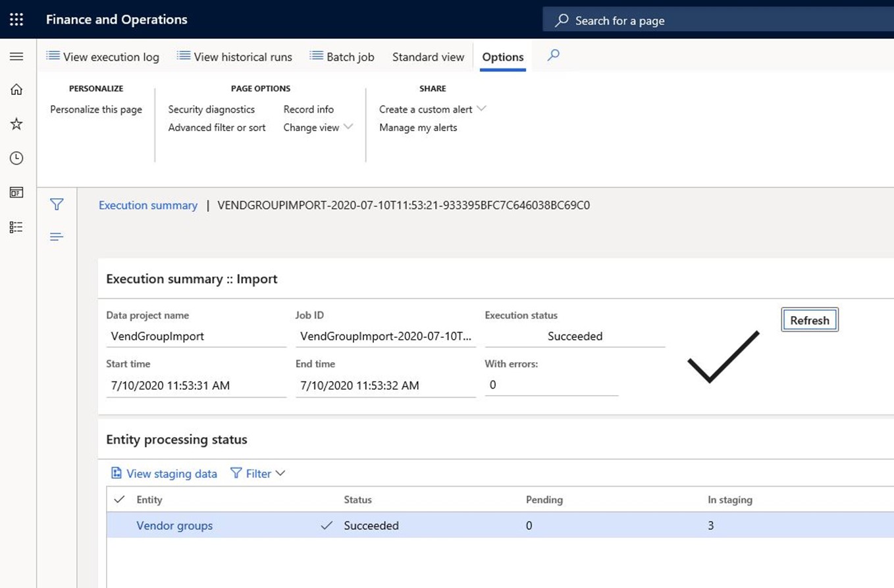Sort by the Entity column header
This screenshot has width=894, height=588.
click(149, 500)
